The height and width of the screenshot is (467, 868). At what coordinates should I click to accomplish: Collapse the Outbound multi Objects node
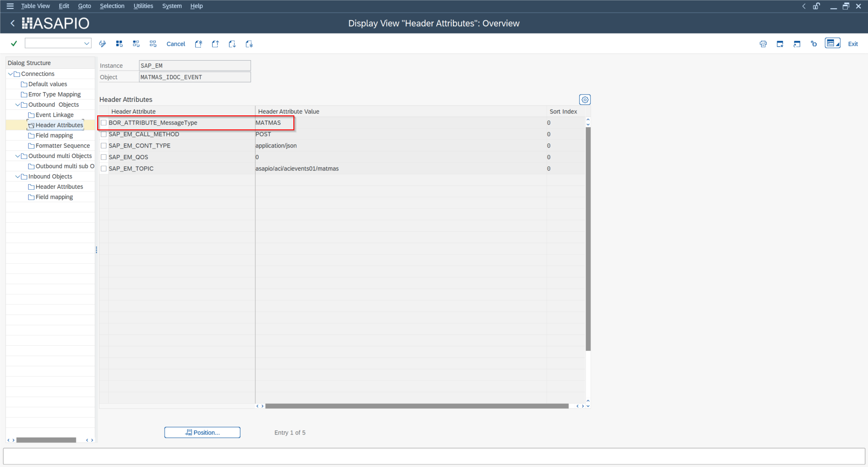(x=18, y=156)
